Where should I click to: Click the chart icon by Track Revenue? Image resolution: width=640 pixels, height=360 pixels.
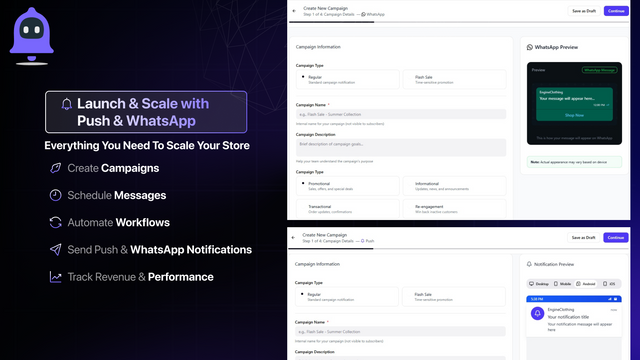pyautogui.click(x=56, y=277)
